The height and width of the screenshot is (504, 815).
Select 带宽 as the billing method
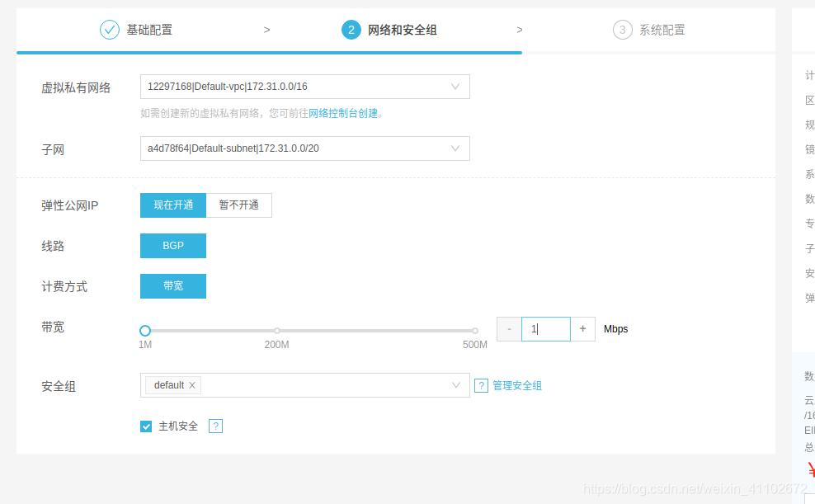click(x=172, y=286)
